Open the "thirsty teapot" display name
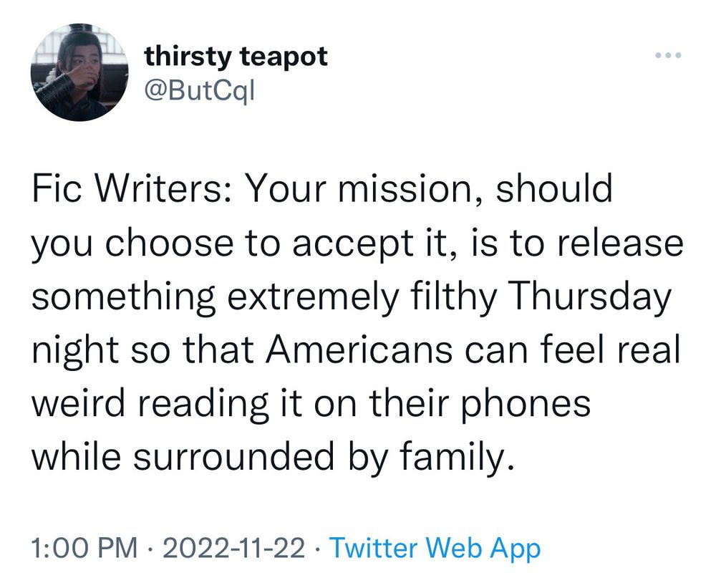Screen dimensions: 716x588 (x=236, y=57)
